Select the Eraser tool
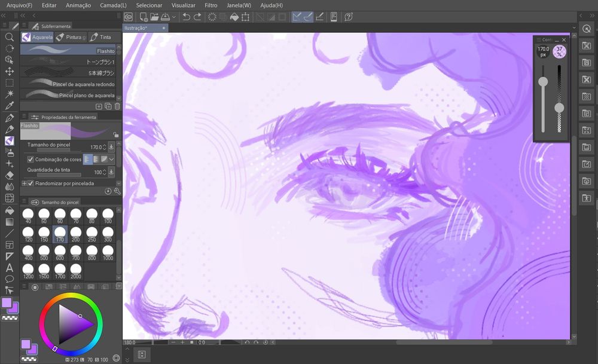 click(10, 175)
